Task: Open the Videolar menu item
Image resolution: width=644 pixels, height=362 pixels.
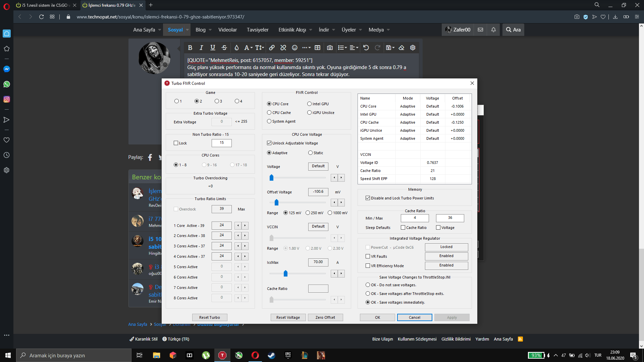Action: click(227, 30)
